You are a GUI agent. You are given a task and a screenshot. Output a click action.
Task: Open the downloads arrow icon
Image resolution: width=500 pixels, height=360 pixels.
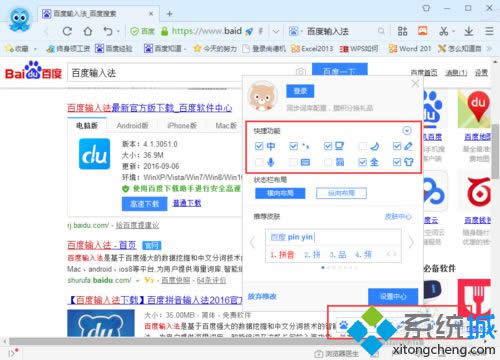[x=469, y=31]
